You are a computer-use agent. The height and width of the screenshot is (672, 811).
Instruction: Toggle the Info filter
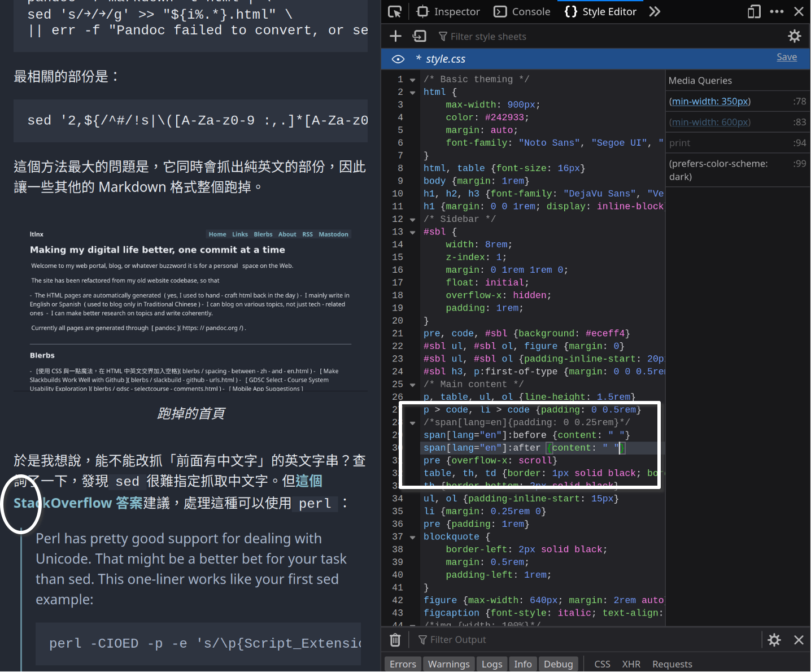[x=523, y=664]
